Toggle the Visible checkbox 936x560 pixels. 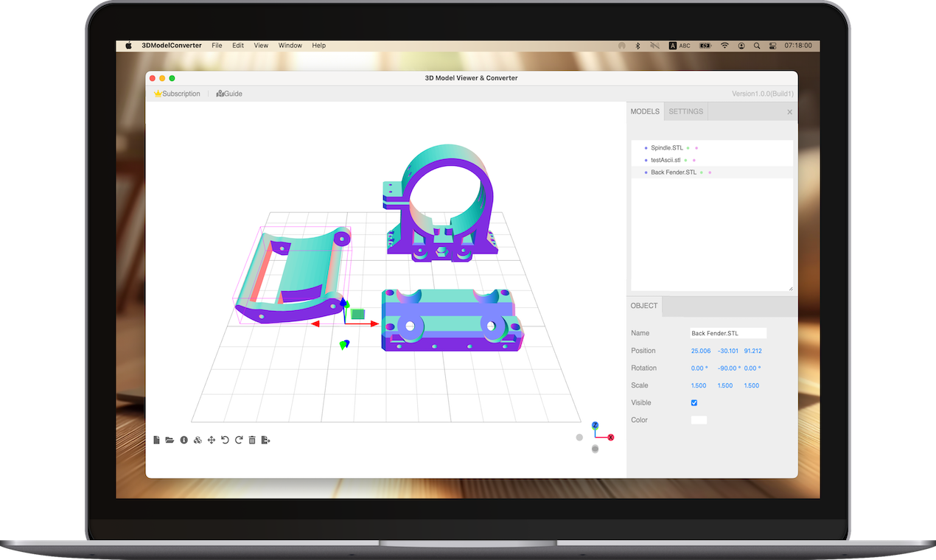click(694, 403)
